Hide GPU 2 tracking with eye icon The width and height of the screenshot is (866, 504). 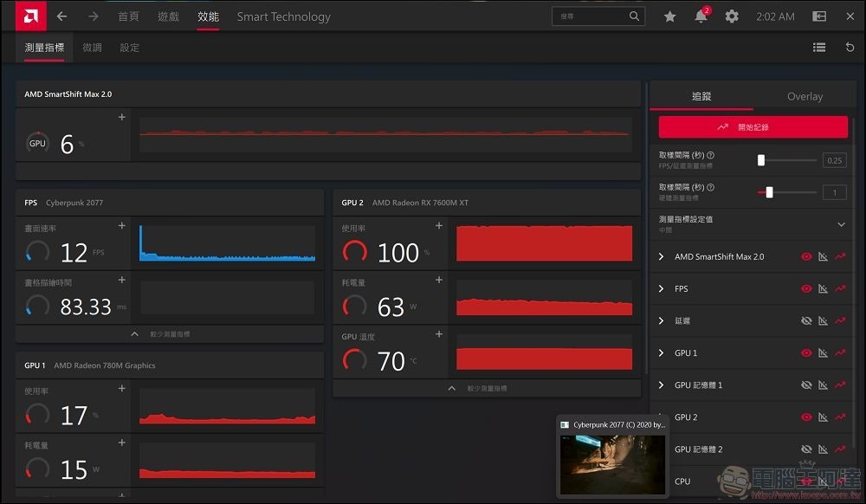pos(806,417)
